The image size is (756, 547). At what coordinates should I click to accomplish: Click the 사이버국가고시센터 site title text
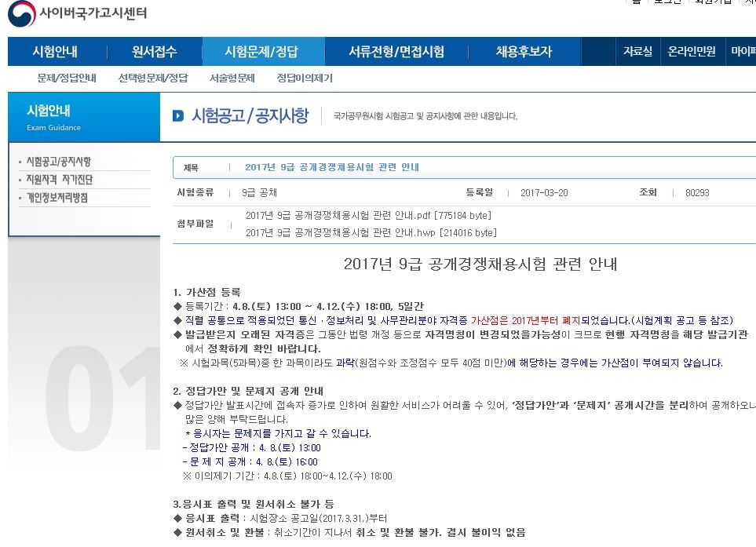point(93,13)
